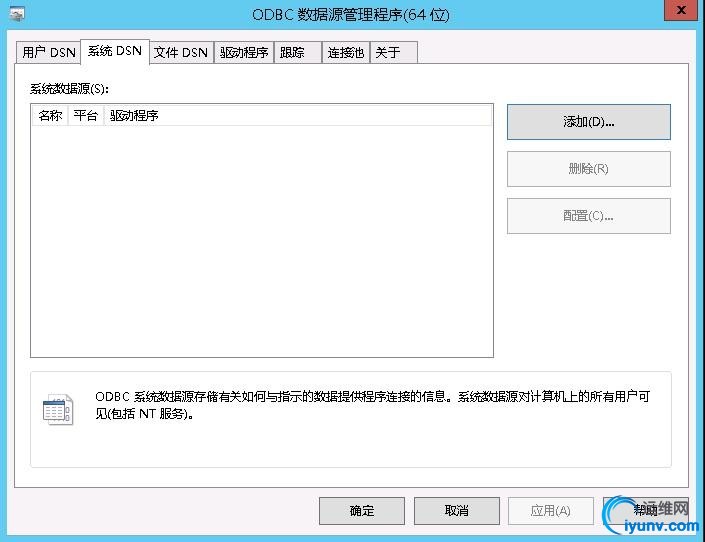Sort list by 名称 column header
This screenshot has width=705, height=542.
[50, 116]
